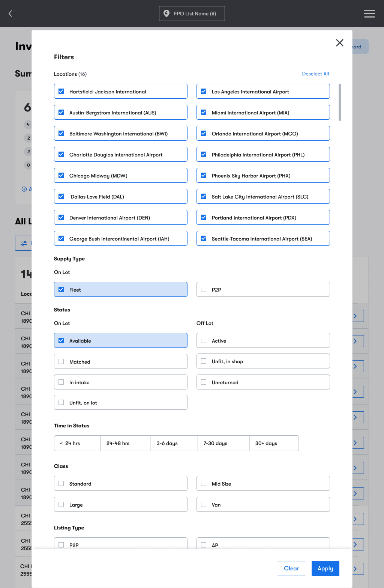Uncheck Portland International Airport (PDX)
The image size is (384, 588).
[x=263, y=217]
